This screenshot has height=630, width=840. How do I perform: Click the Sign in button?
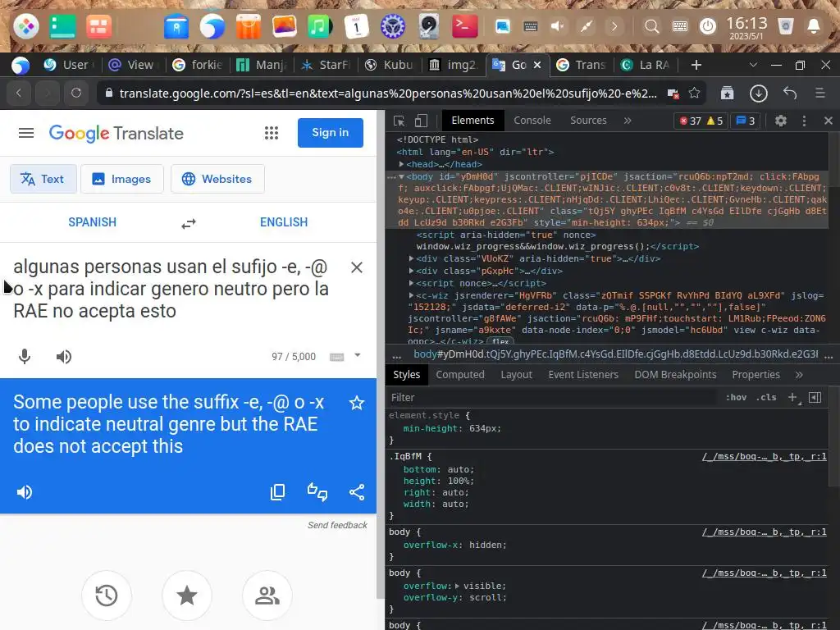[330, 133]
